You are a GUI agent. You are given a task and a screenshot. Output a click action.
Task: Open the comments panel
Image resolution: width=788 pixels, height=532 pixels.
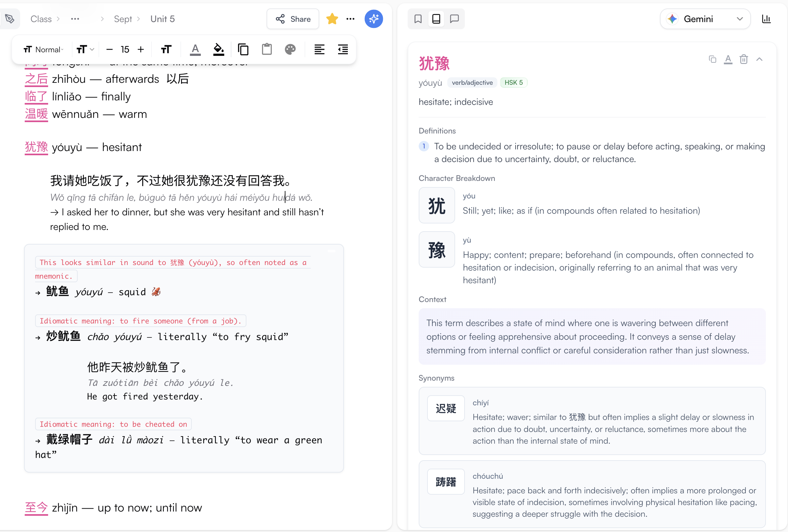tap(454, 19)
